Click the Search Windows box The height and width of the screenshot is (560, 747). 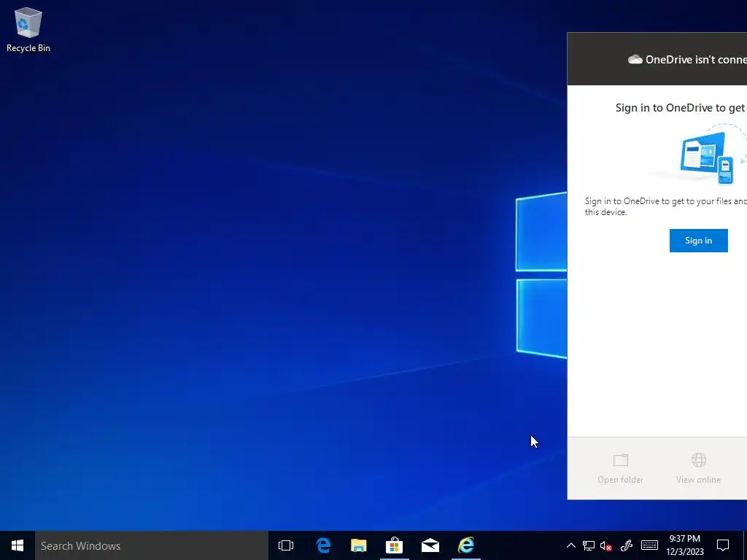[x=152, y=545]
